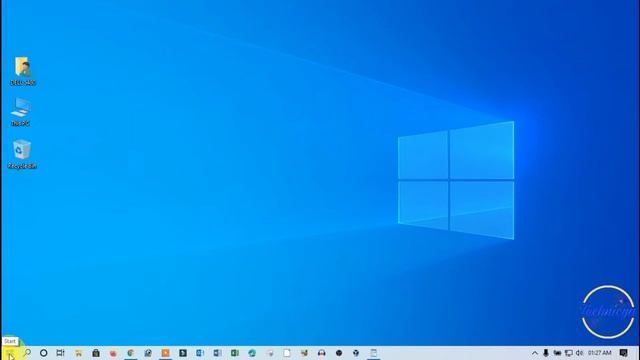Open network status icon in tray
Viewport: 640px width, 360px height.
(569, 353)
